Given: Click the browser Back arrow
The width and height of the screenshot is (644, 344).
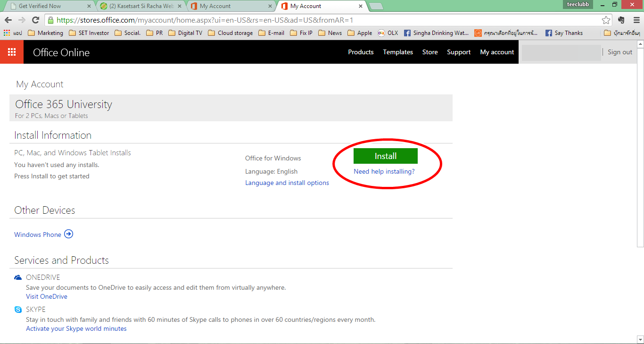Looking at the screenshot, I should click(x=8, y=20).
